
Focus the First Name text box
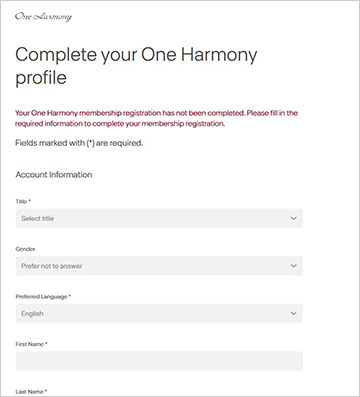159,361
